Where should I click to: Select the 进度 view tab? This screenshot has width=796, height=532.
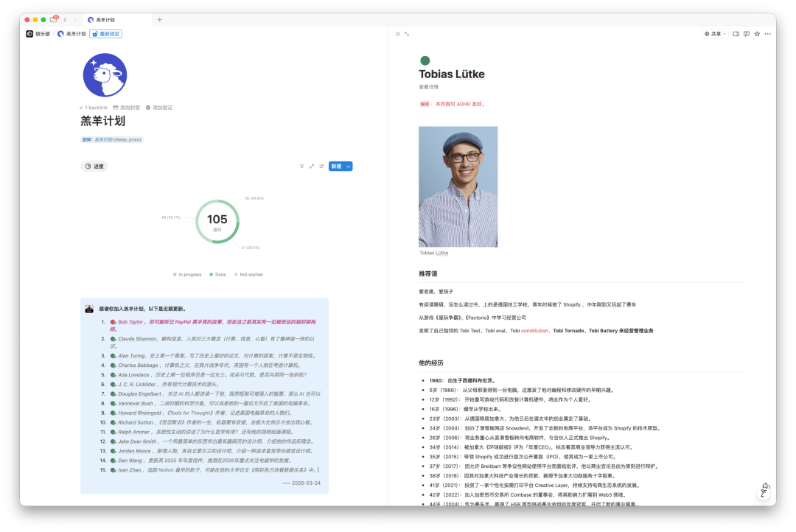point(94,167)
